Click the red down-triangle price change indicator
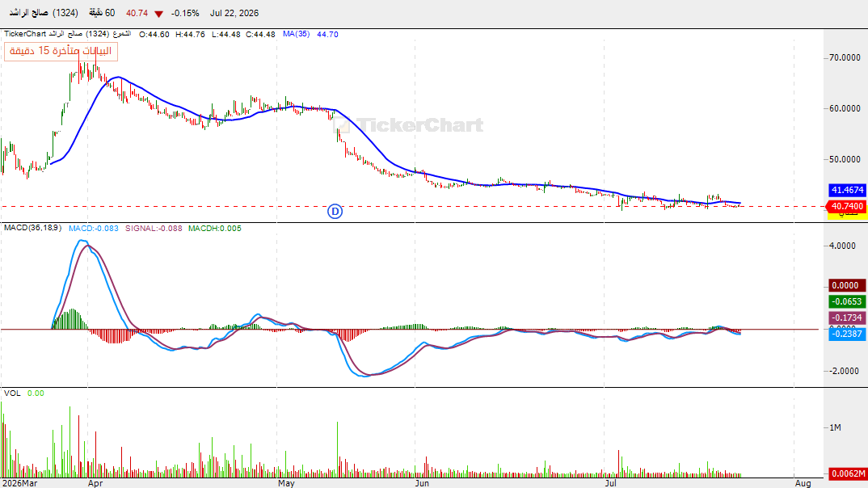Screen dimensions: 868x488 (159, 14)
